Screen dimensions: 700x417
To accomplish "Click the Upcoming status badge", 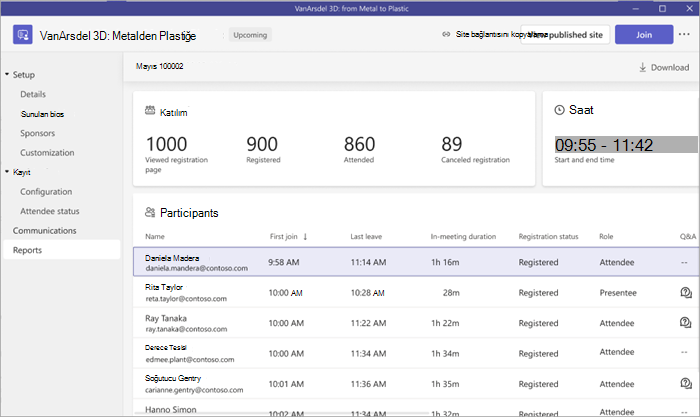I will pyautogui.click(x=250, y=35).
